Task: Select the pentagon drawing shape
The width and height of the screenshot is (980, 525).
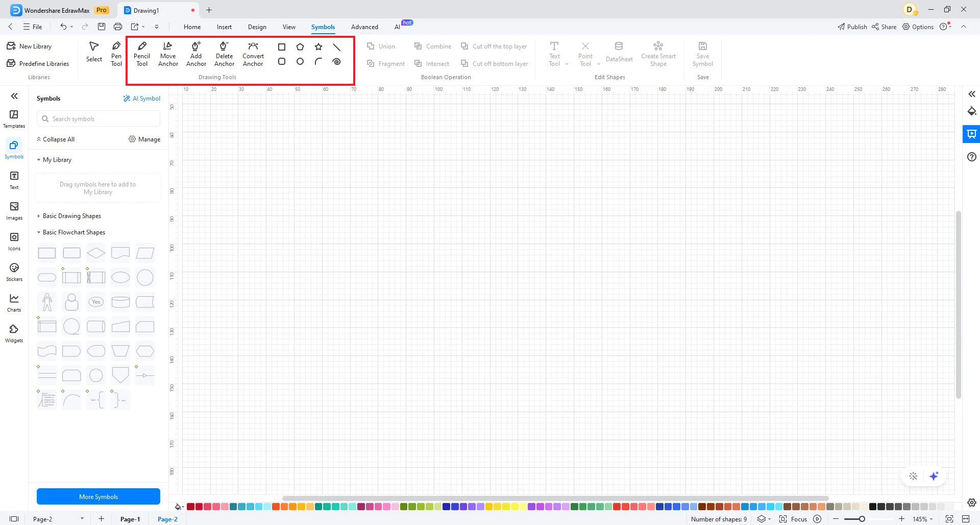Action: 300,47
